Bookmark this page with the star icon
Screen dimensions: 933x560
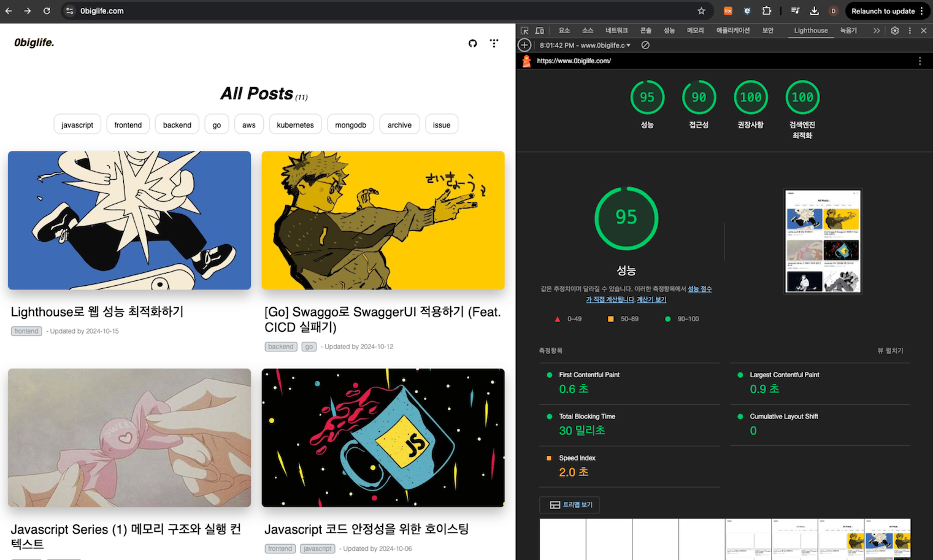tap(701, 11)
